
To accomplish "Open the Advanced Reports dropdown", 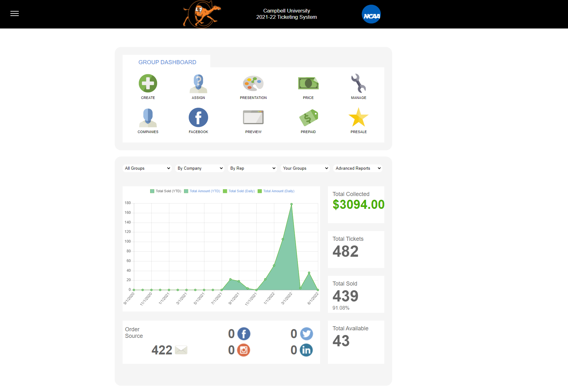I will coord(357,168).
